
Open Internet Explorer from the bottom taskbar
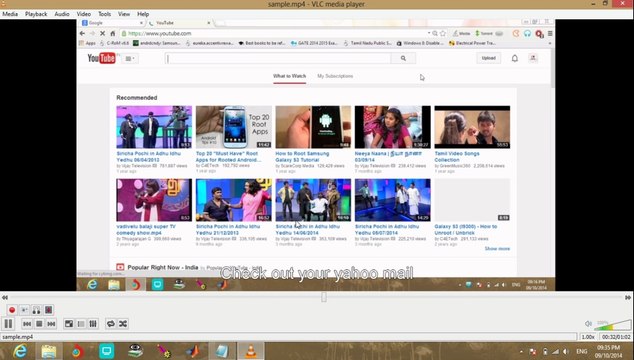pos(19,351)
